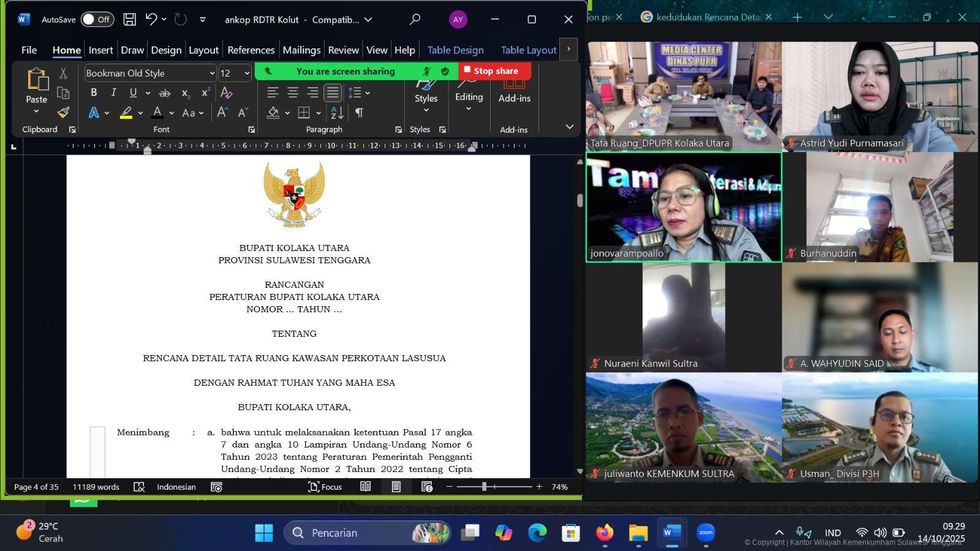Open the References tab
Screen dimensions: 980x551
(251, 50)
